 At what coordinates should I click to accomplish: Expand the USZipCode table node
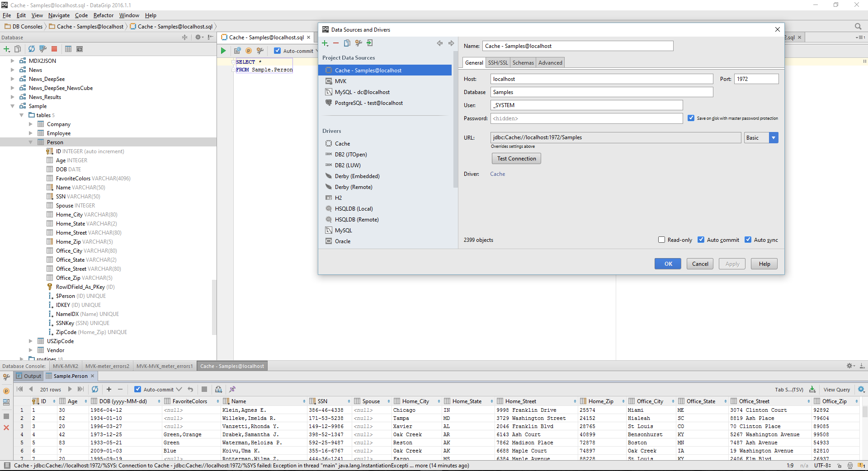click(x=30, y=341)
